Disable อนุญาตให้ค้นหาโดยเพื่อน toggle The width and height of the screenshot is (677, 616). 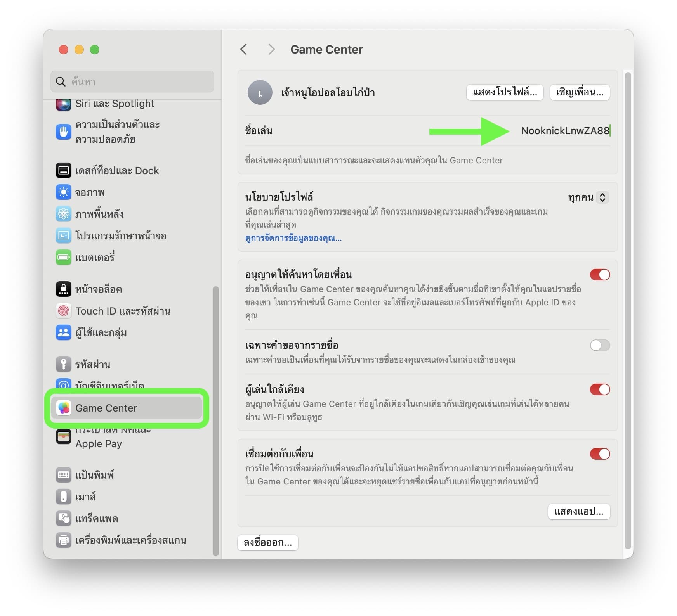[x=600, y=275]
